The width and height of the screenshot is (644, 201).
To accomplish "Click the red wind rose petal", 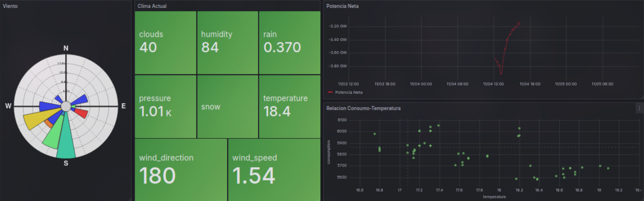I will tap(81, 112).
